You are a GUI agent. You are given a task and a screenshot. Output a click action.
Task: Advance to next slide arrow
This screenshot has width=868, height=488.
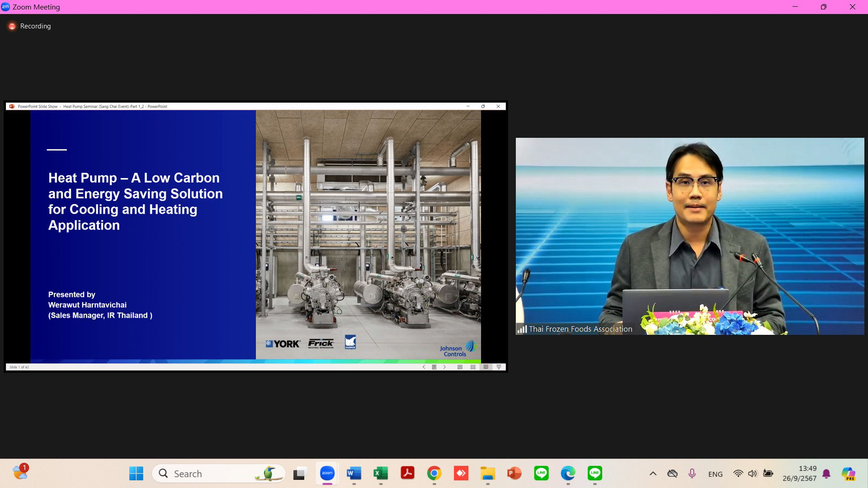coord(444,367)
